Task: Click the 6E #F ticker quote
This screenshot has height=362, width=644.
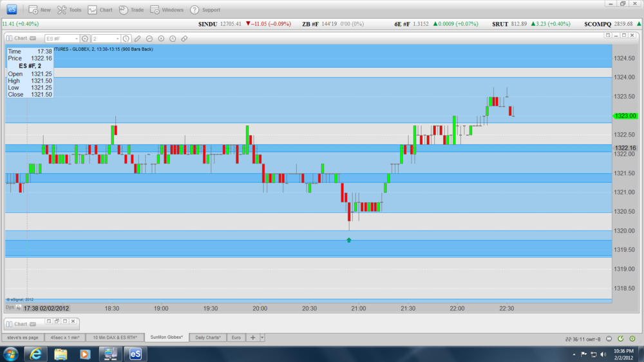Action: click(x=436, y=24)
